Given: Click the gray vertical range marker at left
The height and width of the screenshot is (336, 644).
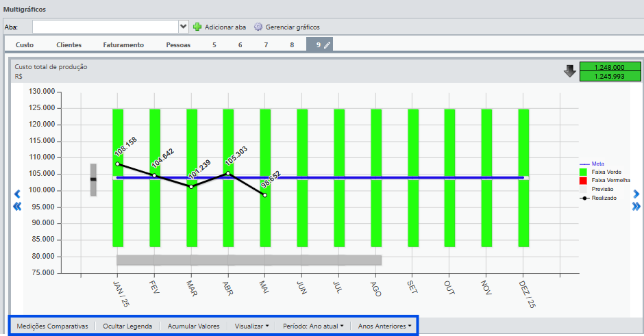Looking at the screenshot, I should [94, 180].
